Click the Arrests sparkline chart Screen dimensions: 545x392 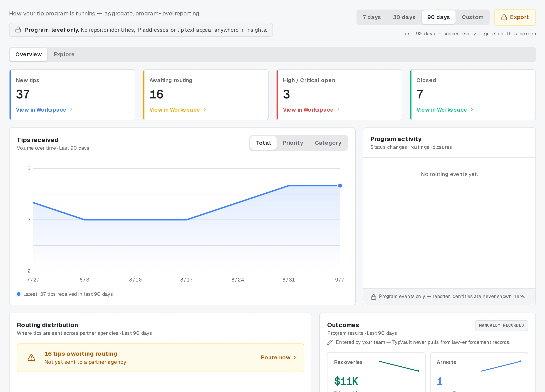click(501, 366)
